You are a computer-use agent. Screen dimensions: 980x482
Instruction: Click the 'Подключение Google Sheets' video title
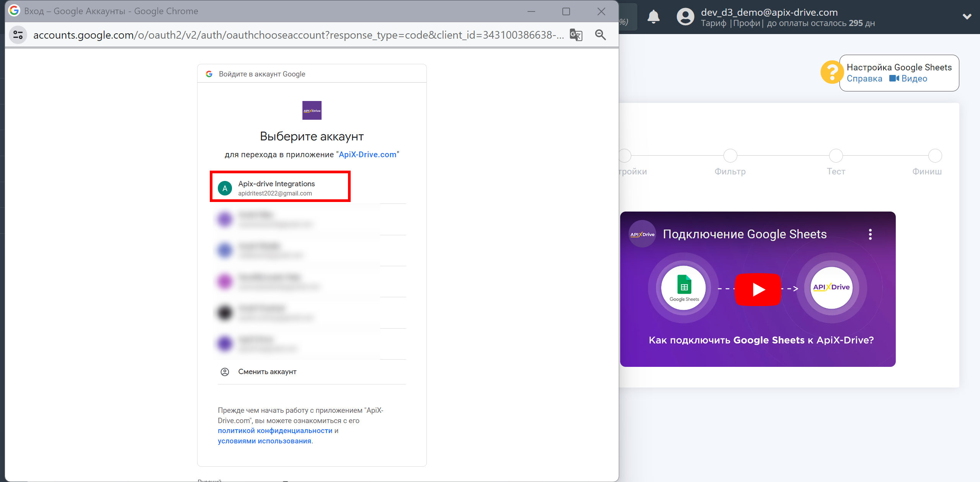pyautogui.click(x=745, y=234)
